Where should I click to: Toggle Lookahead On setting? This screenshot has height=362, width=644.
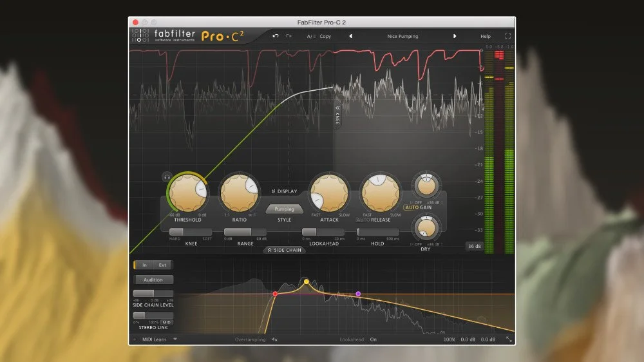(x=374, y=339)
